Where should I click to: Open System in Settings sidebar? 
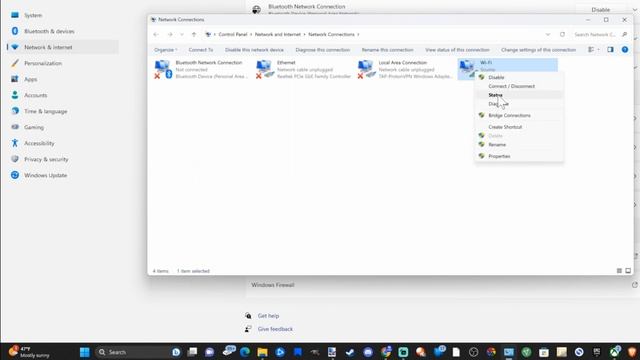point(63,15)
